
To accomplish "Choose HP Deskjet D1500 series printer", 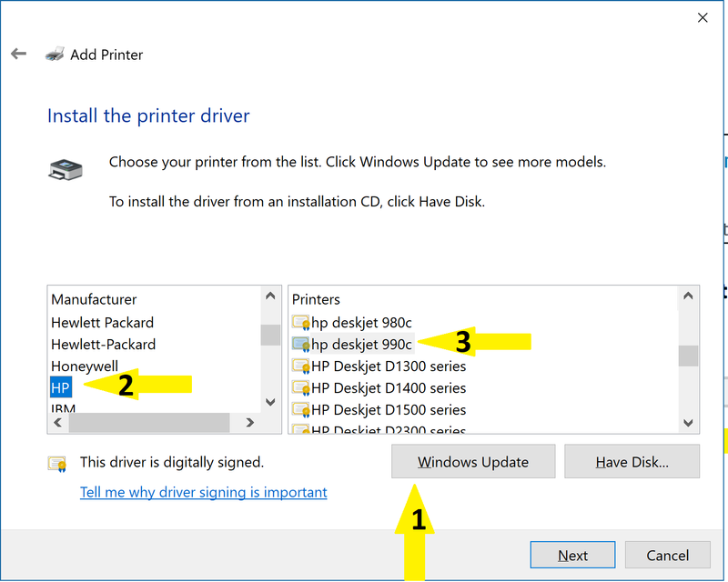I will [x=389, y=410].
